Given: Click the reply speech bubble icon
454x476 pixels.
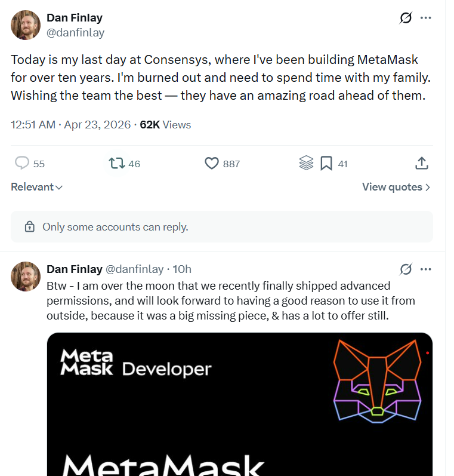Looking at the screenshot, I should (22, 163).
